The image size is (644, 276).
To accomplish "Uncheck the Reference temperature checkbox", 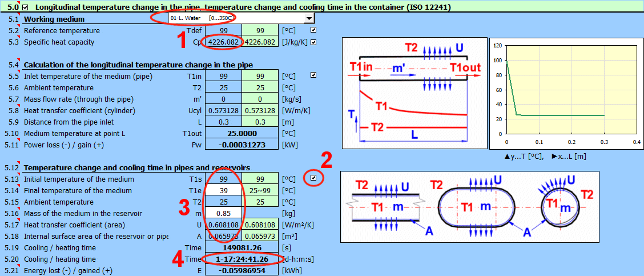I will [313, 30].
